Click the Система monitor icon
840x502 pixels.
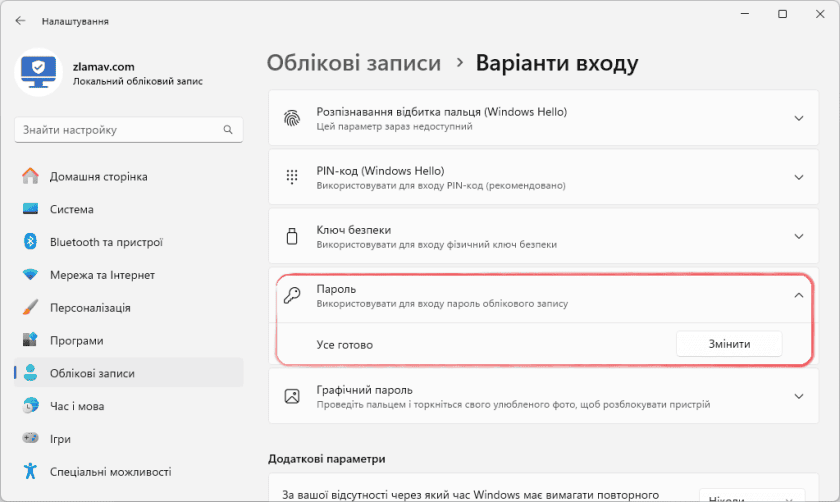[31, 208]
